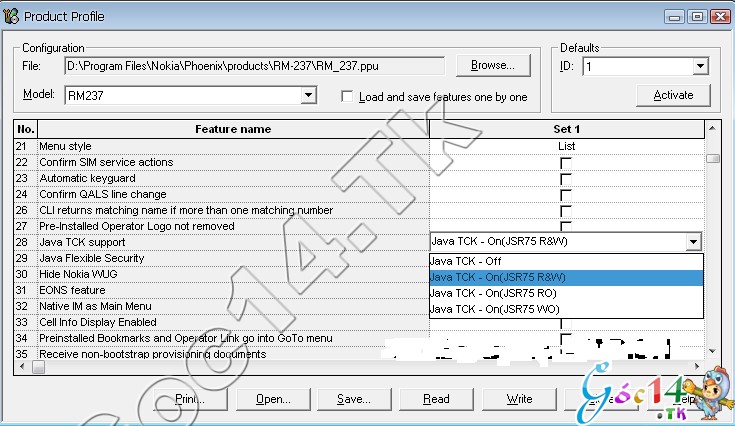Tick the Confirm SIM service actions checkbox

[x=566, y=163]
